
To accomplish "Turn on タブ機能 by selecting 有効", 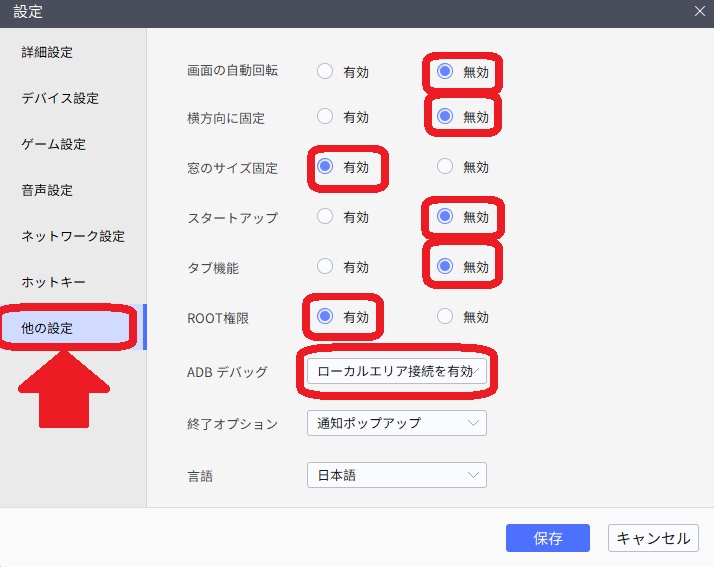I will click(325, 267).
